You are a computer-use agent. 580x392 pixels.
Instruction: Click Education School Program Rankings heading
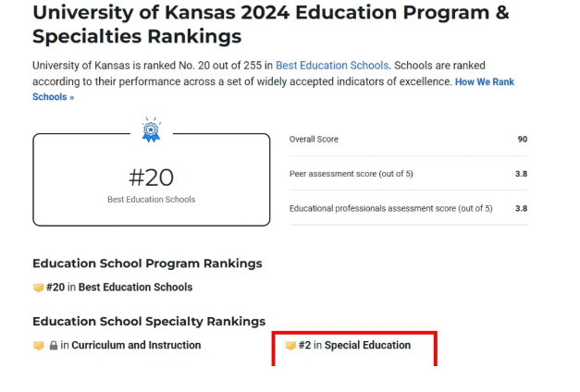(147, 263)
